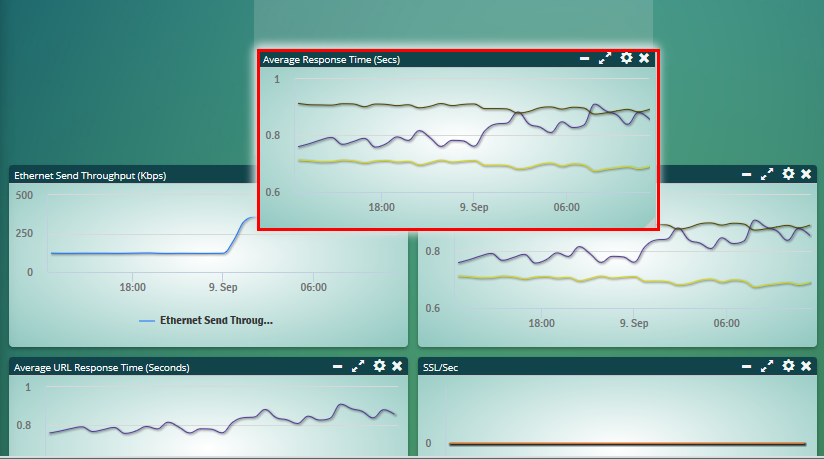Screen dimensions: 824x459
Task: Click the blue legend line for Ethernet Send Throughput
Action: (x=147, y=321)
